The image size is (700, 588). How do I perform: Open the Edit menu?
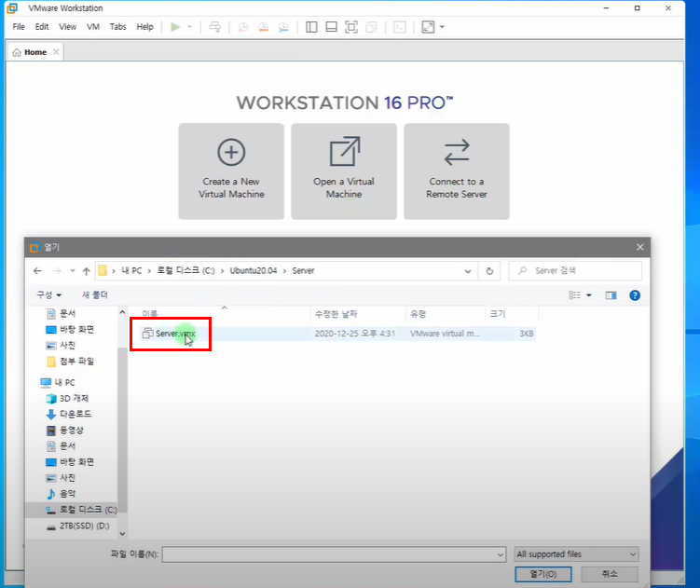[x=42, y=27]
